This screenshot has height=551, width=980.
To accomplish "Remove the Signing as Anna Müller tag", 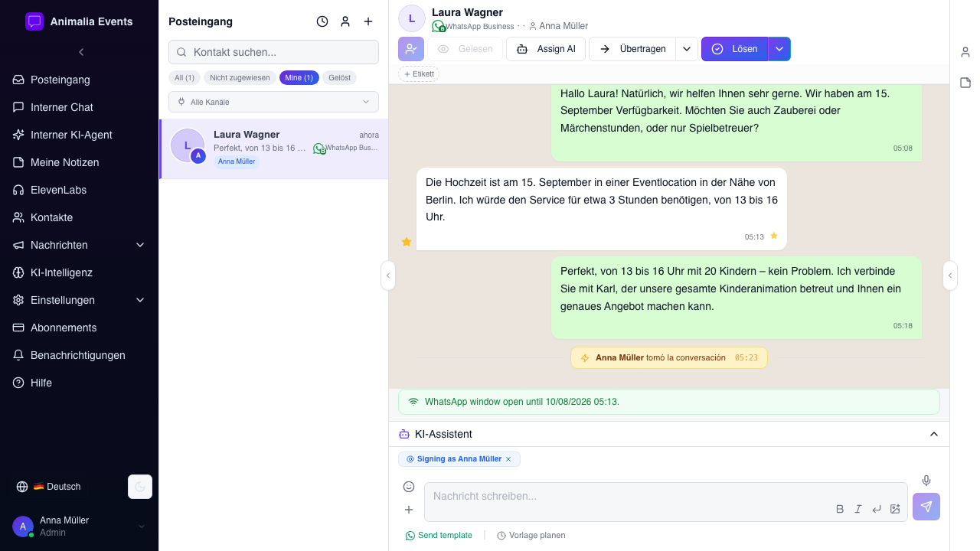I will (x=508, y=459).
